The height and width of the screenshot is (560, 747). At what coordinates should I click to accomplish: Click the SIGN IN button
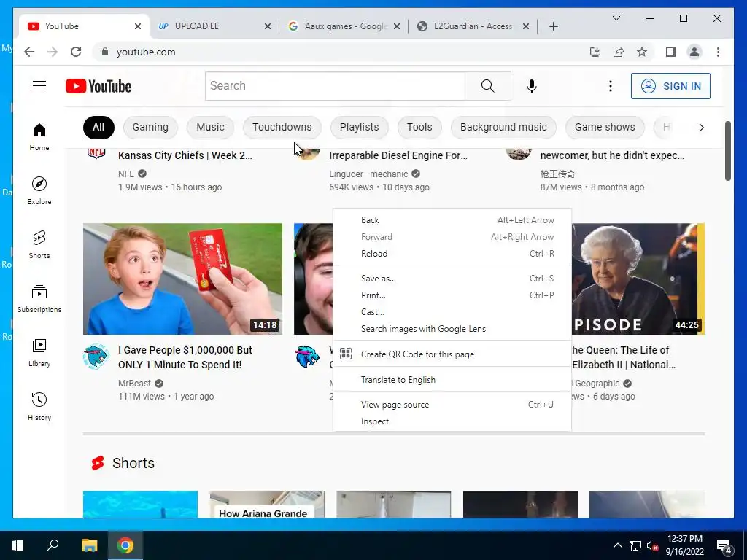(670, 86)
